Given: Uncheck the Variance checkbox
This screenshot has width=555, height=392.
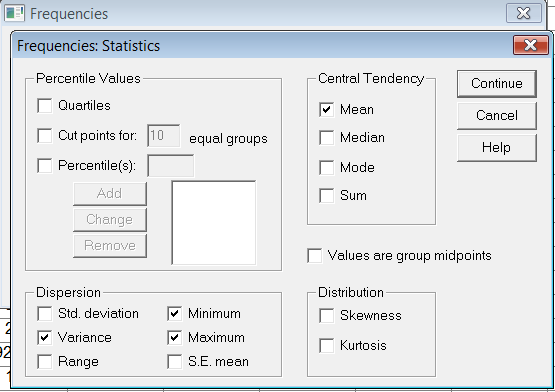Looking at the screenshot, I should click(45, 337).
